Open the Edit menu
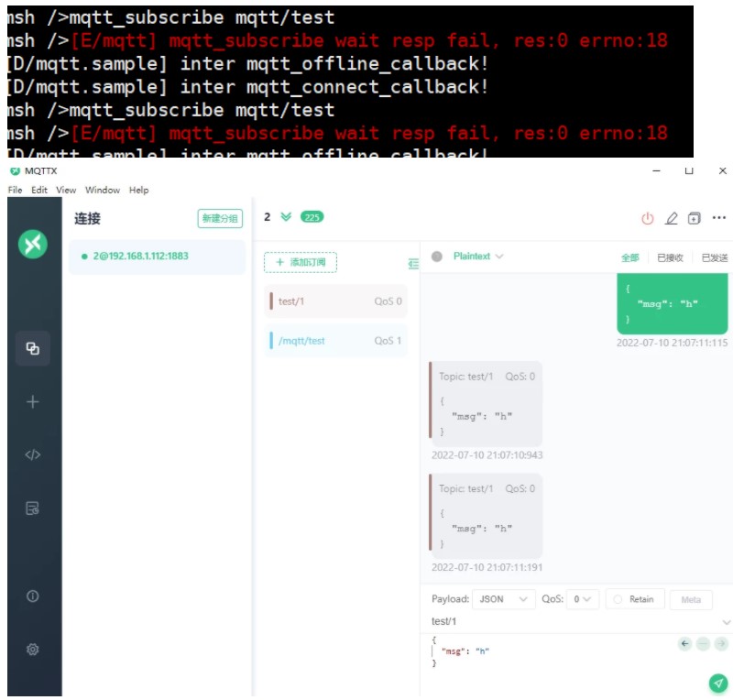This screenshot has height=700, width=744. pyautogui.click(x=39, y=190)
